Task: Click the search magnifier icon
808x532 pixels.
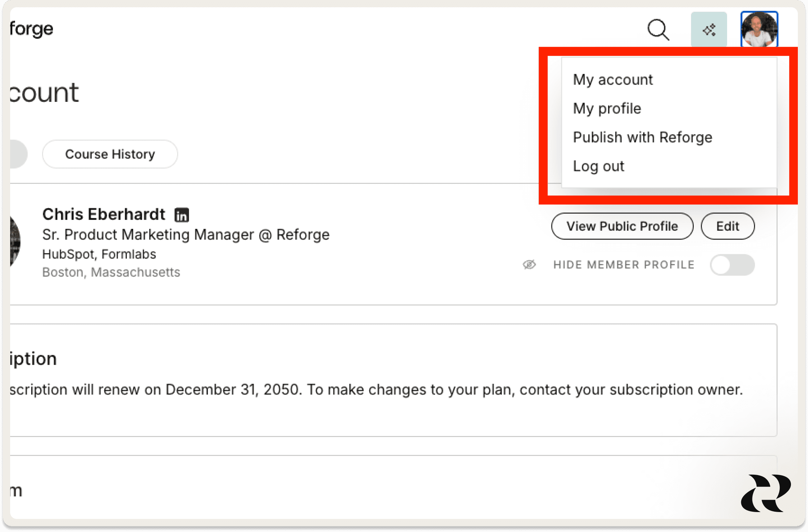Action: (x=658, y=29)
